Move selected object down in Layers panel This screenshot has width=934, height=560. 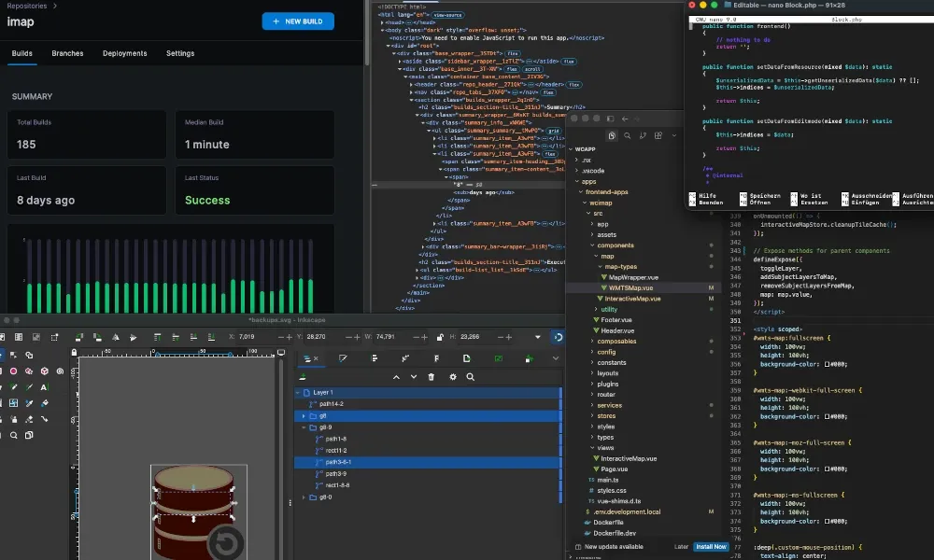pyautogui.click(x=414, y=377)
